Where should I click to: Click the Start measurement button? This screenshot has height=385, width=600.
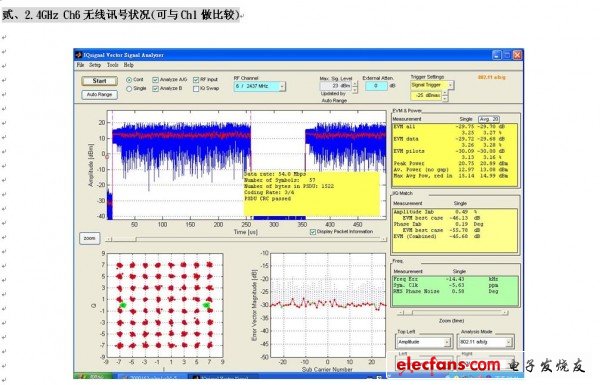click(99, 81)
